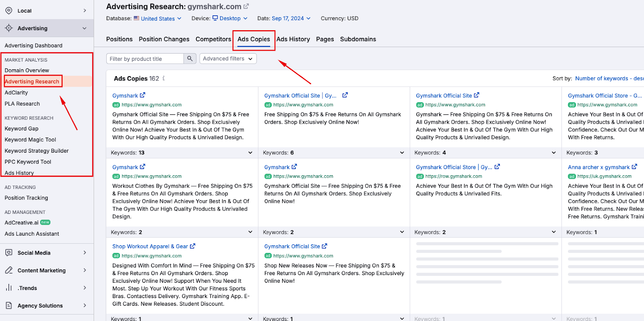Click ad badge next to https://uk.gymshark.com
This screenshot has height=321, width=644.
pyautogui.click(x=572, y=176)
